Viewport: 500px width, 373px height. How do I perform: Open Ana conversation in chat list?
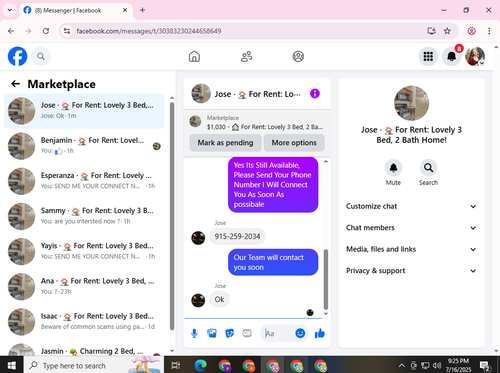pyautogui.click(x=84, y=286)
